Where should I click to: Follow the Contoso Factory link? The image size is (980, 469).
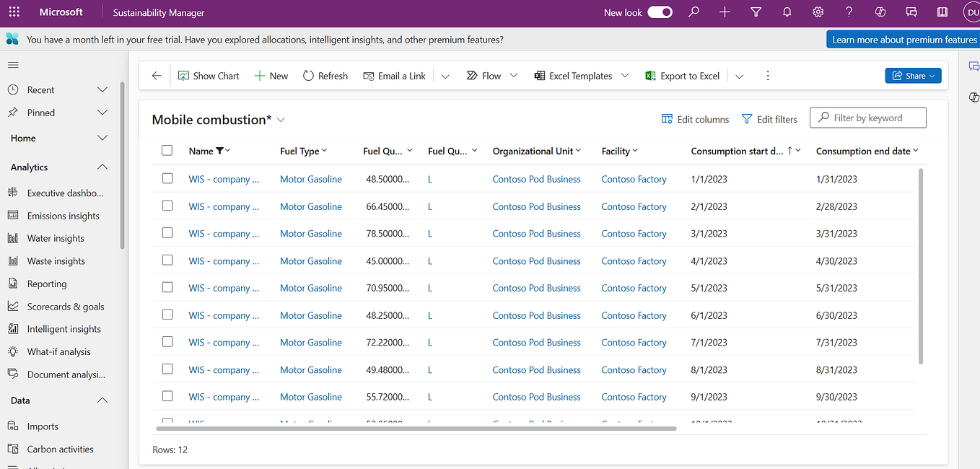634,178
